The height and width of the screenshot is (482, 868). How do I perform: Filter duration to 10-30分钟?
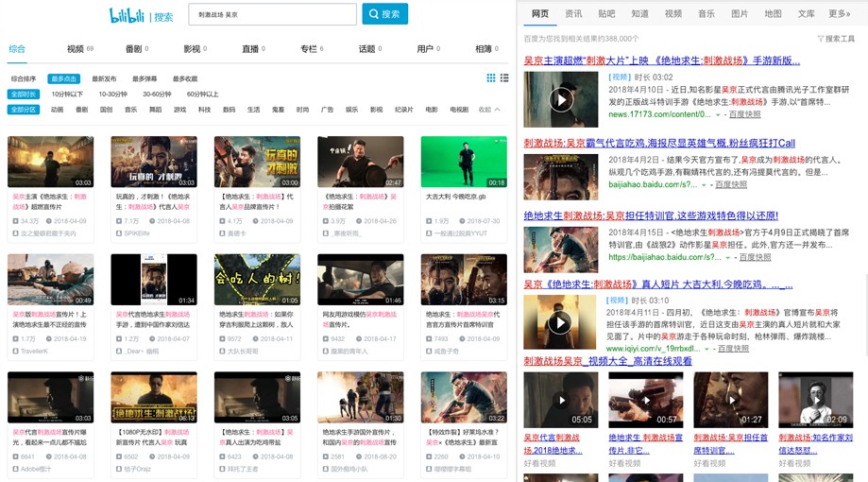coord(113,95)
